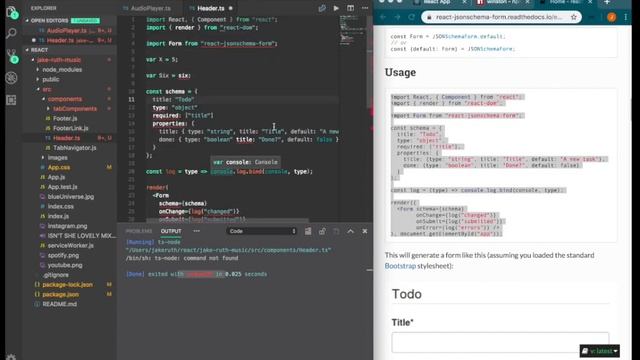Open FooterLink.js in the file tree

tap(70, 128)
